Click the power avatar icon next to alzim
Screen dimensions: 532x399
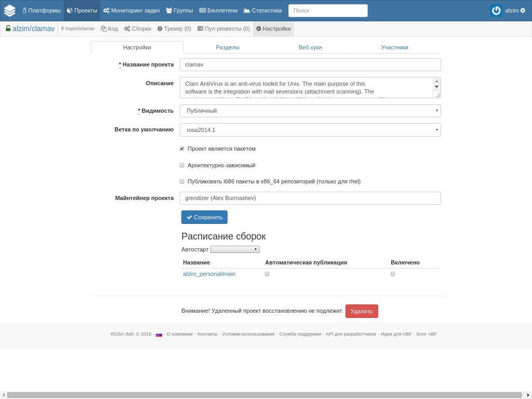pyautogui.click(x=496, y=10)
